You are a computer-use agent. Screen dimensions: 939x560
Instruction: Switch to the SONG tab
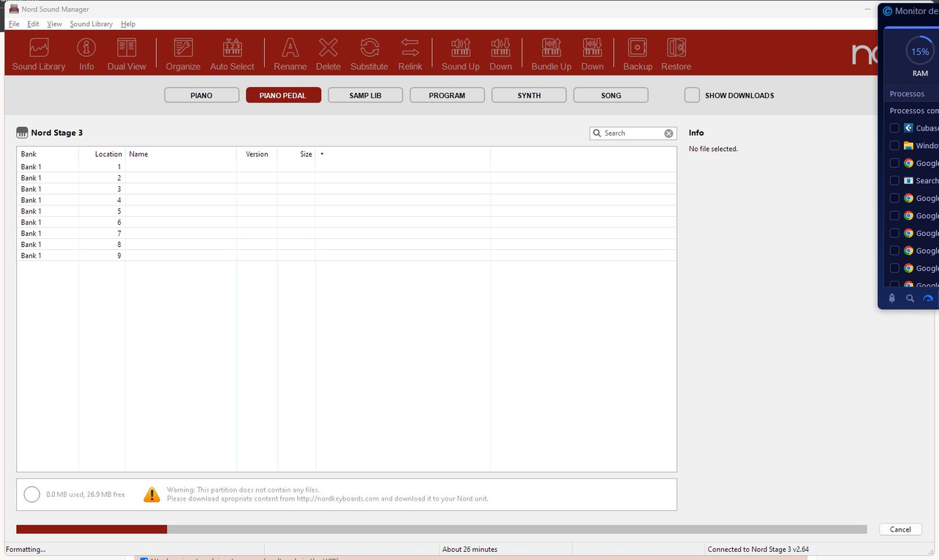[611, 95]
